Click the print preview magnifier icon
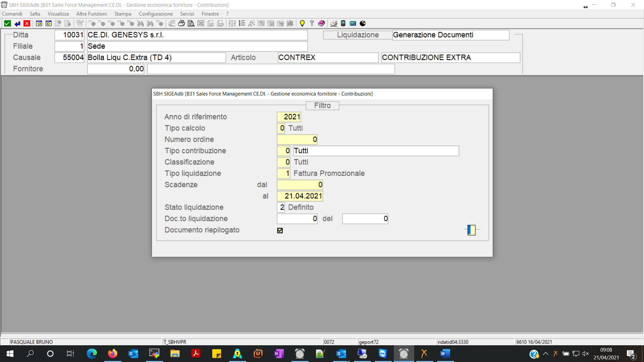 (191, 23)
